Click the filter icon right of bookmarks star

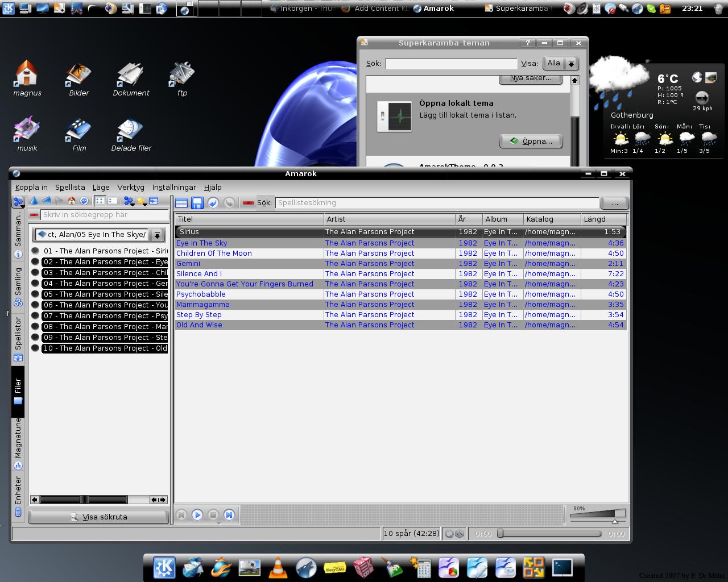pyautogui.click(x=154, y=201)
